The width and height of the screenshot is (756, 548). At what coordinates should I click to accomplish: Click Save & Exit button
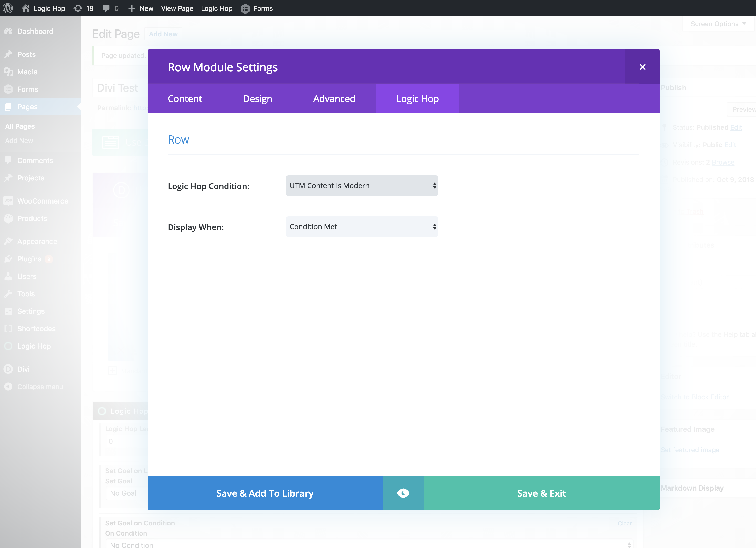pos(542,493)
